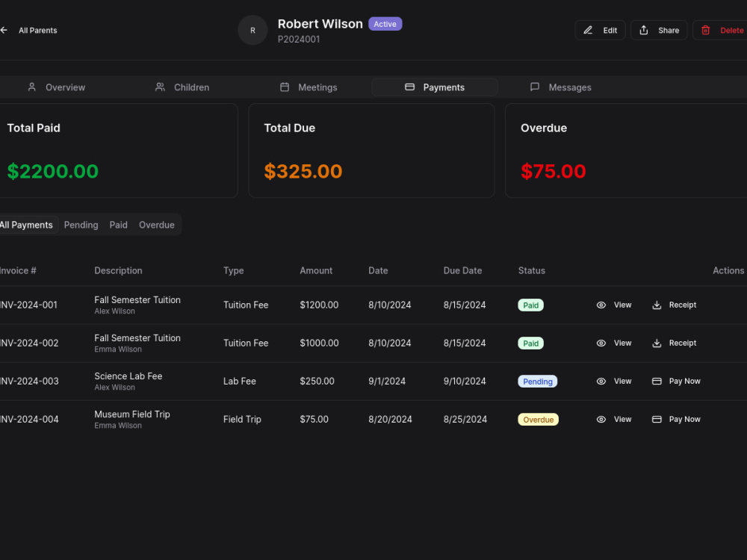
Task: View invoice INV-2024-001 text button
Action: 622,305
